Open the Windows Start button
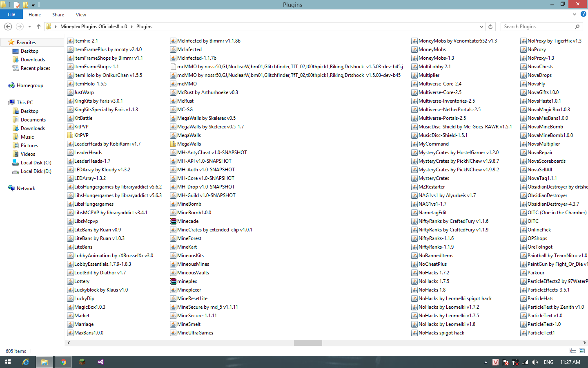This screenshot has height=368, width=588. click(x=8, y=362)
